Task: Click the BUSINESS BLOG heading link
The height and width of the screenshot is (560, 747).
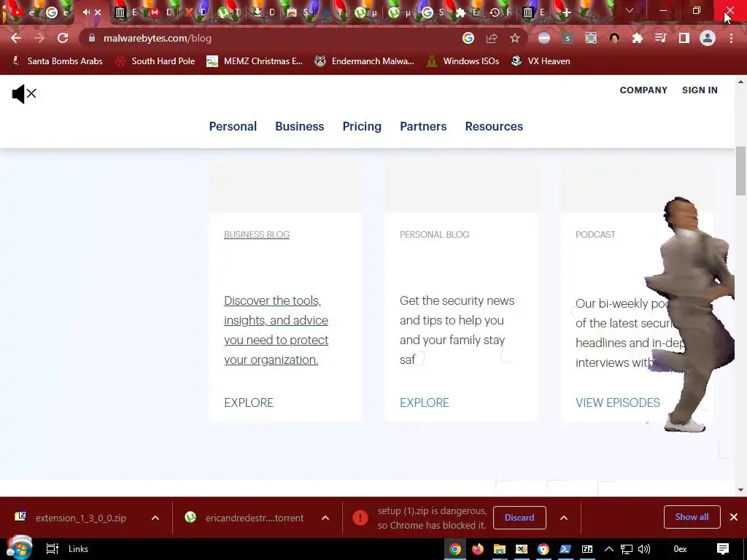Action: click(x=257, y=234)
